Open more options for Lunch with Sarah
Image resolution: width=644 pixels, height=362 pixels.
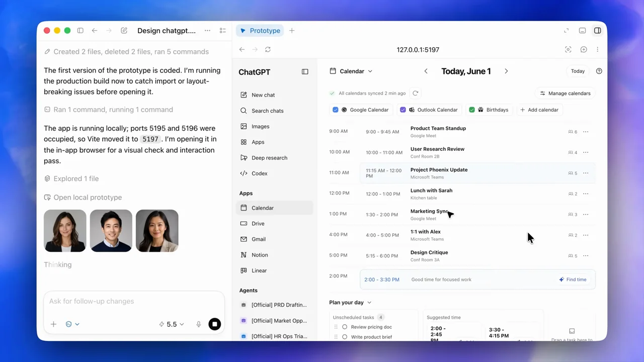[x=586, y=194]
